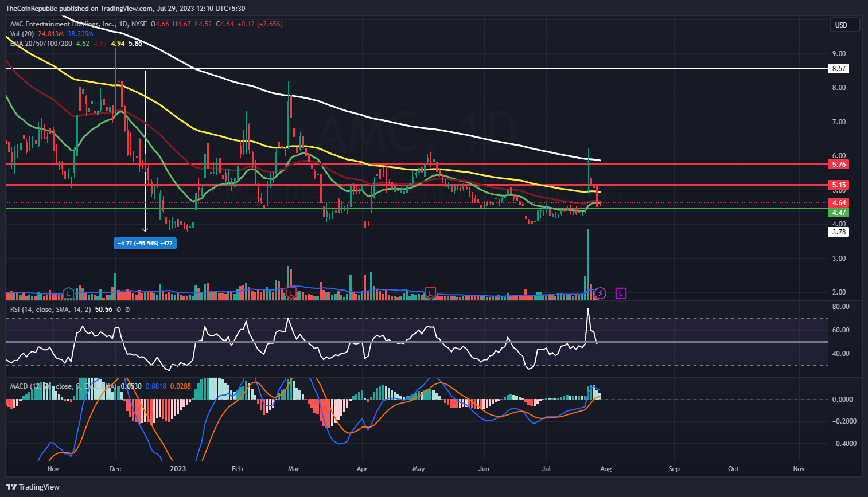Click the volume value 24.813M
The height and width of the screenshot is (497, 868).
(51, 34)
